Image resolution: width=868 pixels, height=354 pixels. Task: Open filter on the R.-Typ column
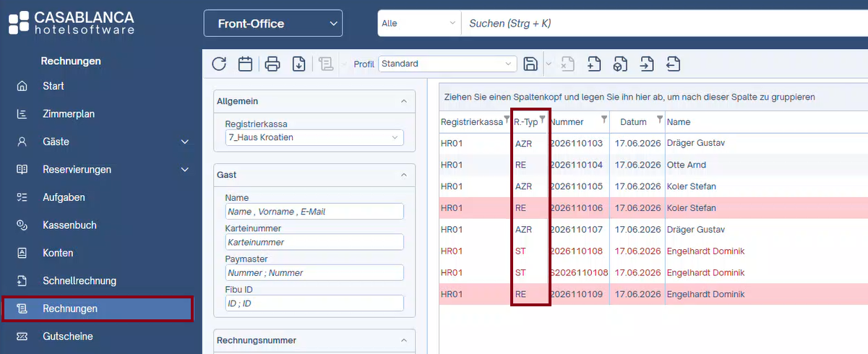coord(543,119)
